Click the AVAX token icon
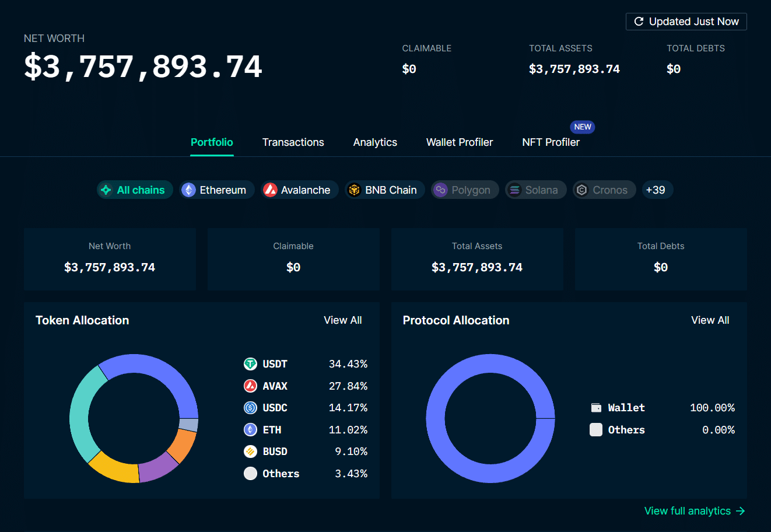 coord(250,386)
